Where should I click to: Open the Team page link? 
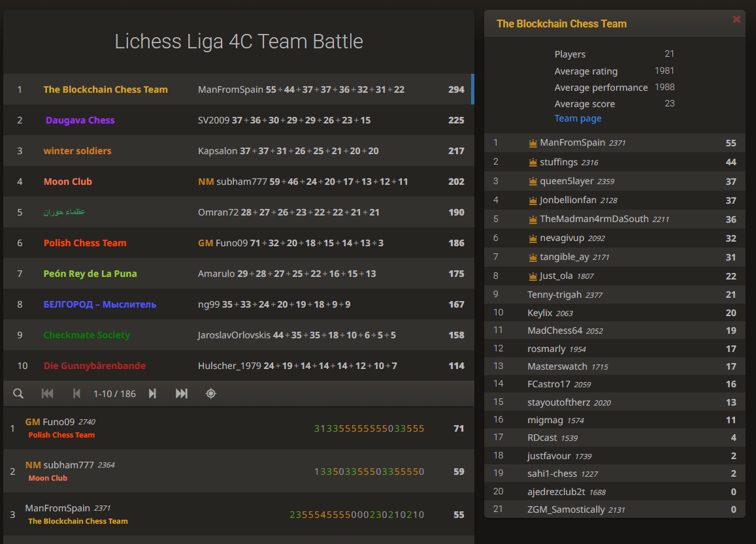coord(578,119)
